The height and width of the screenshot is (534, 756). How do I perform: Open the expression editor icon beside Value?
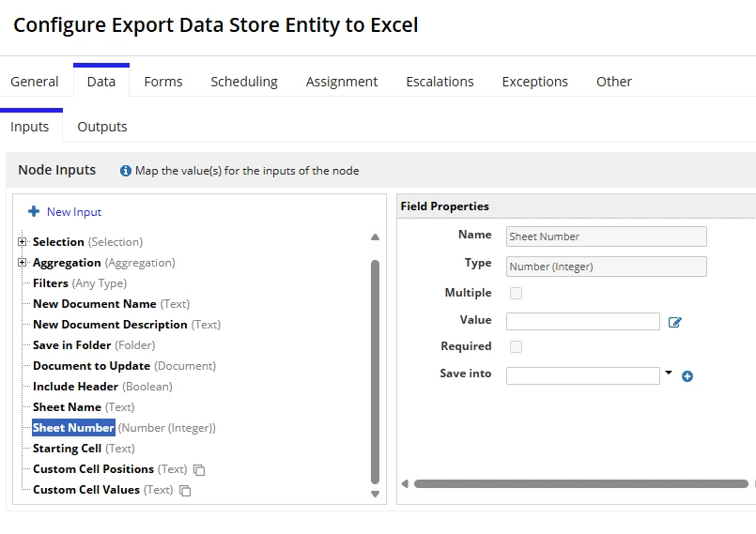(675, 322)
